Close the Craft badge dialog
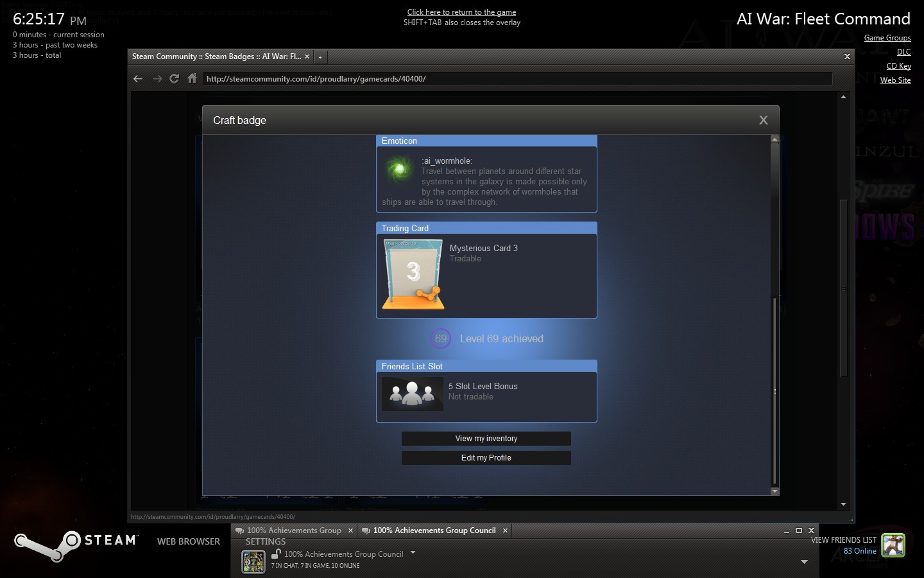This screenshot has height=578, width=924. tap(764, 120)
